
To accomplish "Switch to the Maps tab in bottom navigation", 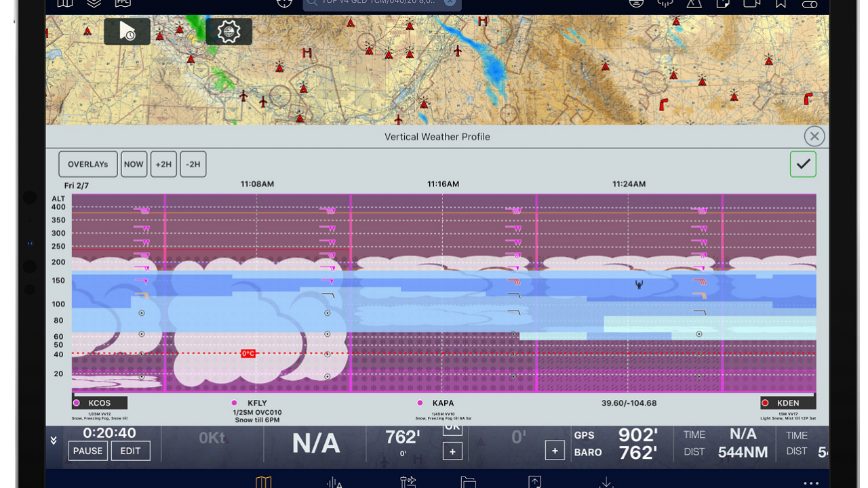I will click(264, 481).
